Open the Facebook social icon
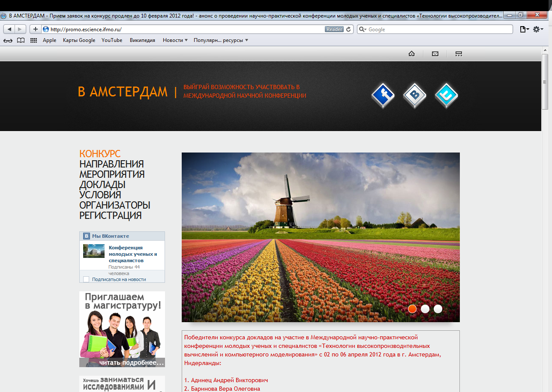552x392 pixels. (383, 96)
